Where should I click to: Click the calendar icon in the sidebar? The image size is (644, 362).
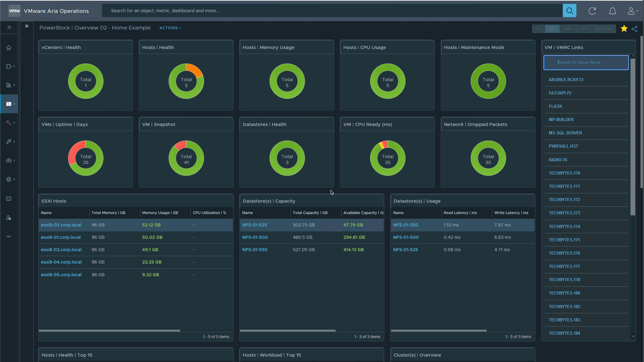(x=9, y=199)
